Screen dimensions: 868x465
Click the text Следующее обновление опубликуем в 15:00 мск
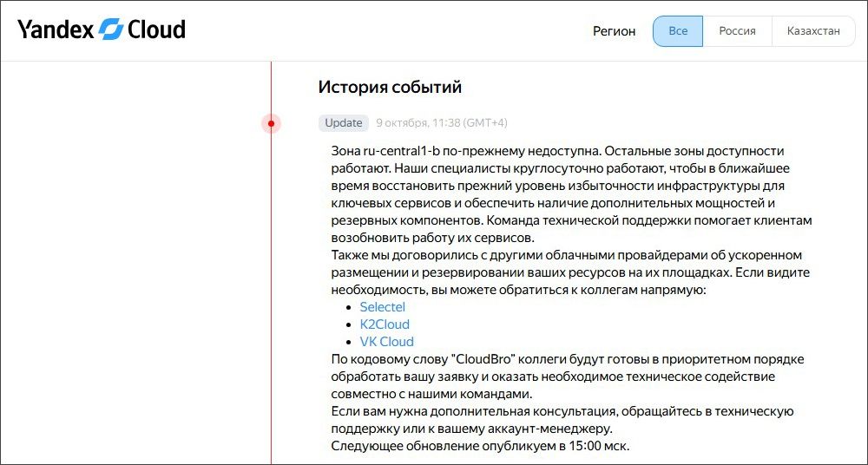[x=481, y=445]
